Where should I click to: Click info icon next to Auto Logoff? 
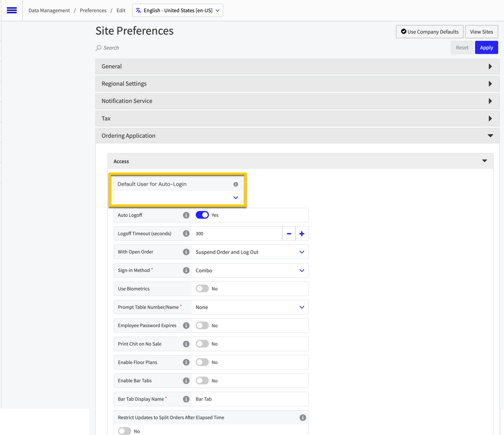point(186,215)
